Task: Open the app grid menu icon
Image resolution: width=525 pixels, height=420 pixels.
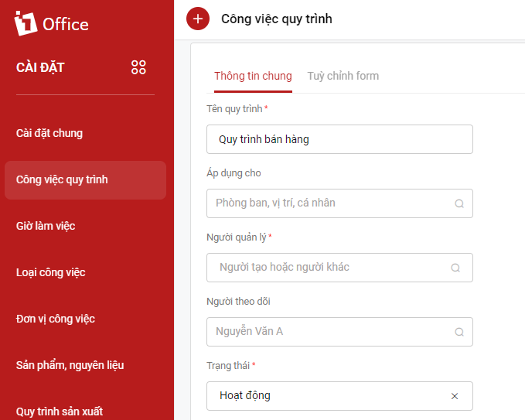Action: [x=138, y=67]
